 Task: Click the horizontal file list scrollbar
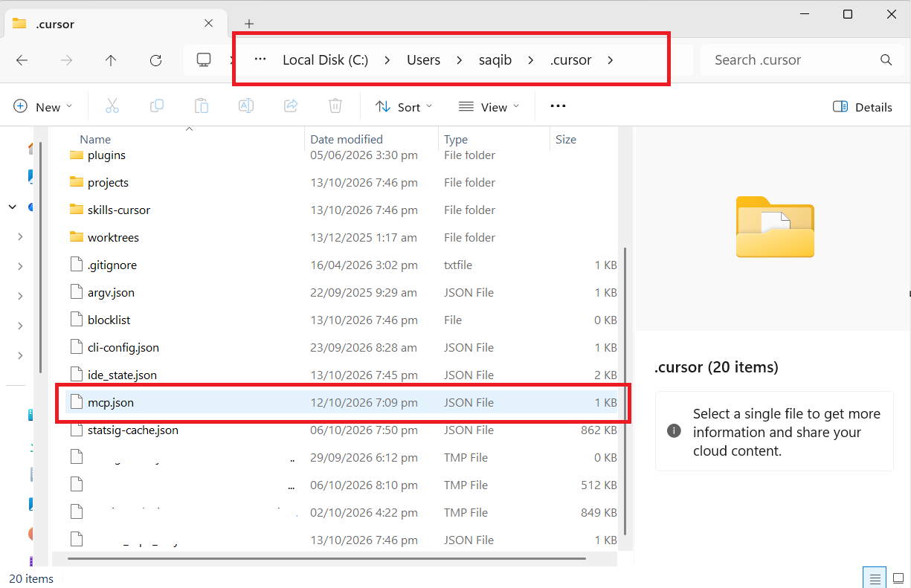327,558
